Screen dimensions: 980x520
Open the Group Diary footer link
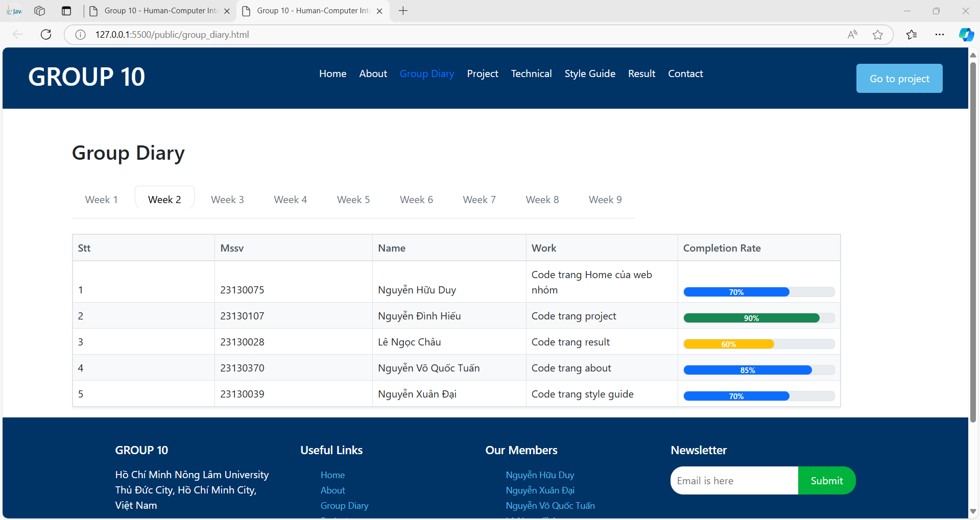tap(344, 505)
